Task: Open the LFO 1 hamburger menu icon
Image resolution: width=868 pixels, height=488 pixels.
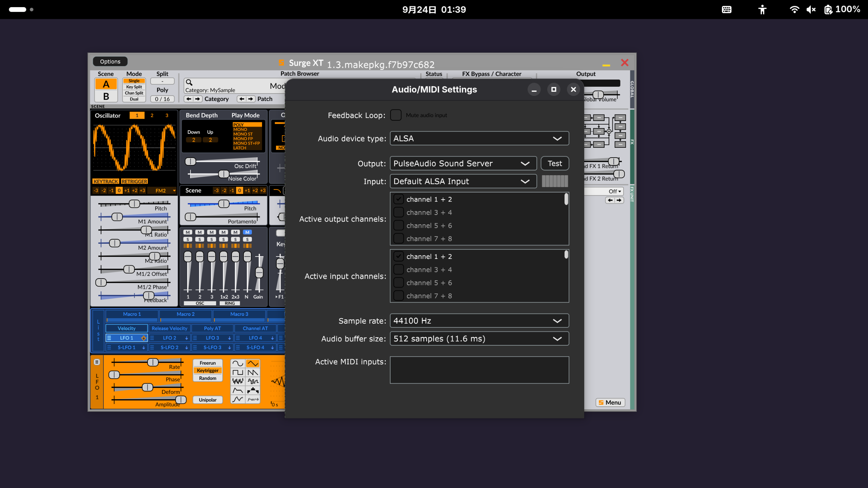Action: click(x=97, y=362)
